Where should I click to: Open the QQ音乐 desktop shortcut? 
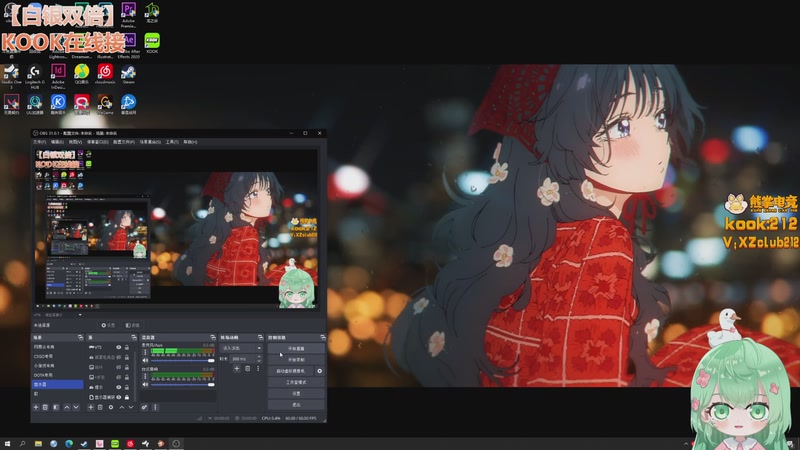pyautogui.click(x=82, y=74)
